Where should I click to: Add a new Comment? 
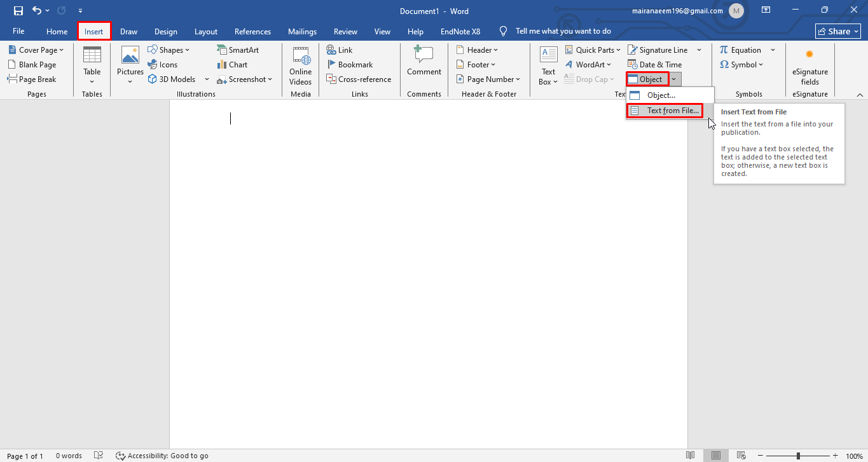point(424,62)
